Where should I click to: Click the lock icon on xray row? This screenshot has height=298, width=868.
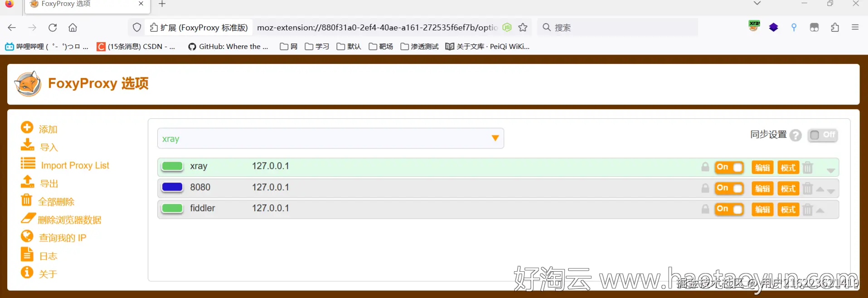(x=705, y=167)
